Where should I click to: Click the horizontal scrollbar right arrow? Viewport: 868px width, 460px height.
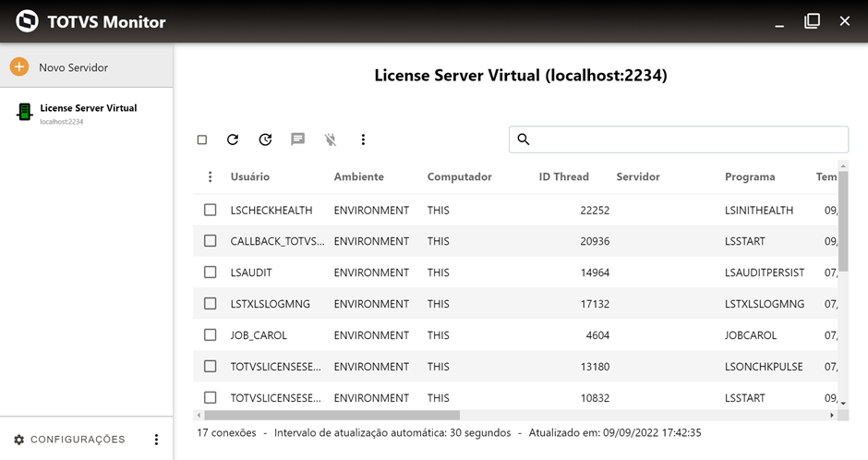pyautogui.click(x=831, y=415)
